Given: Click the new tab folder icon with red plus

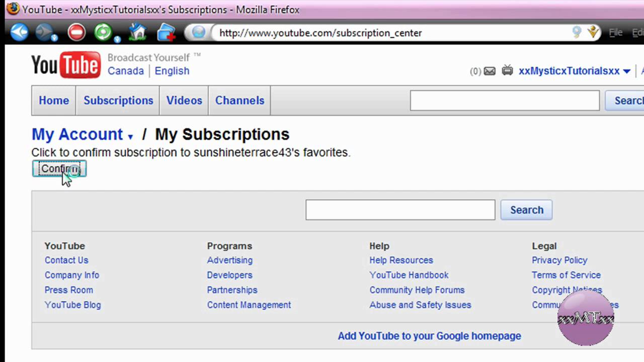Looking at the screenshot, I should pyautogui.click(x=166, y=33).
